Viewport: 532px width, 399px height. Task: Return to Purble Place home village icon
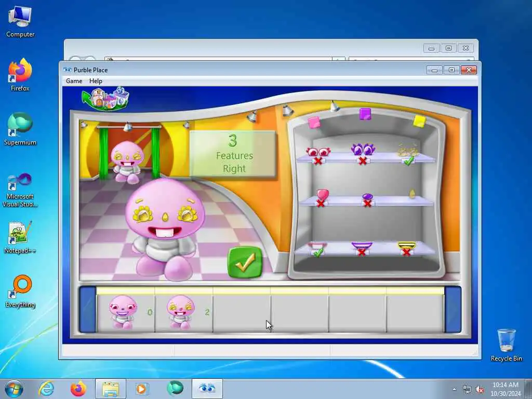(x=105, y=99)
